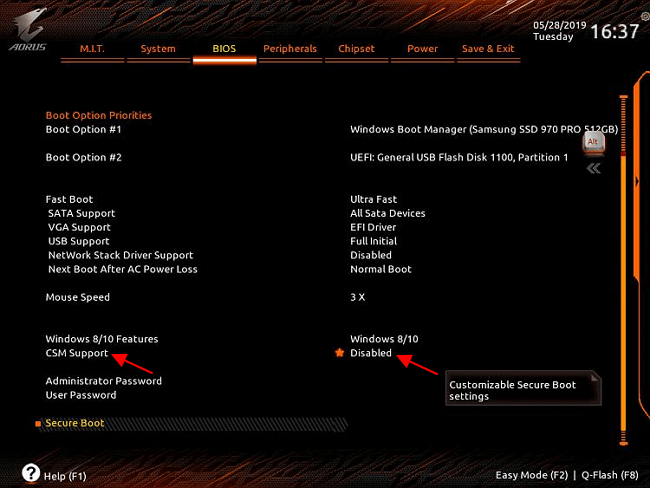This screenshot has width=650, height=488.
Task: Switch to the Power tab
Action: click(x=422, y=49)
